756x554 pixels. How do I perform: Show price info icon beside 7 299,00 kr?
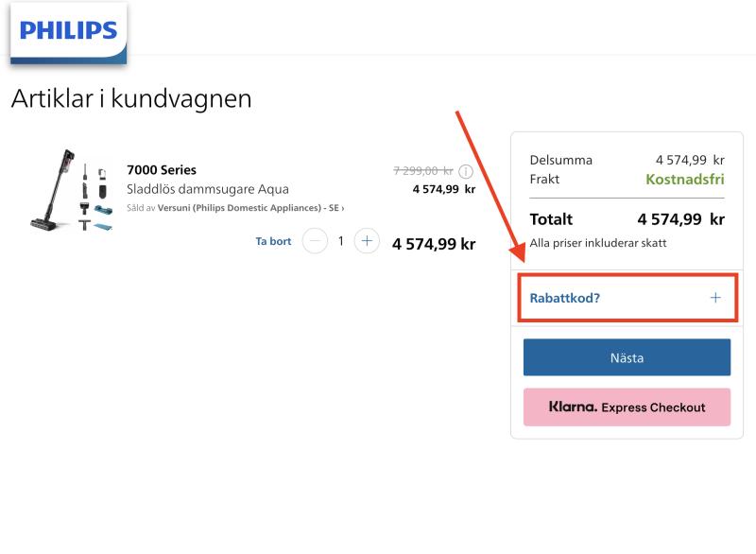coord(466,171)
